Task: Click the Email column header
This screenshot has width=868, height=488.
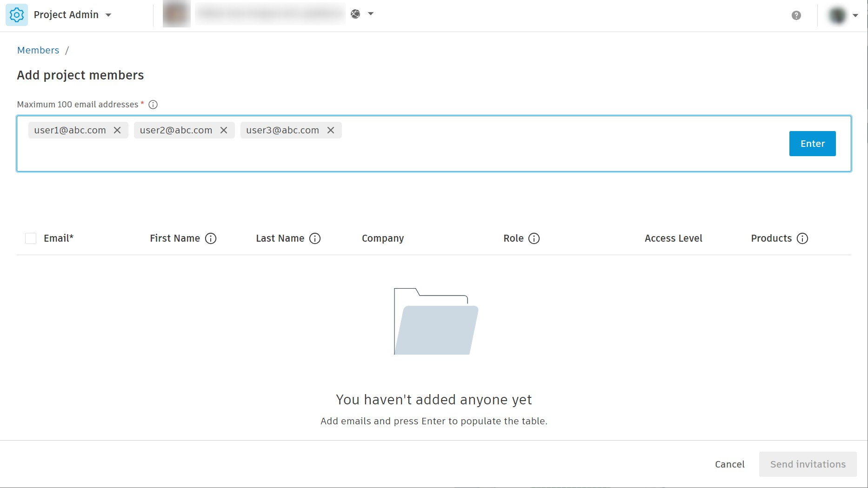Action: [x=59, y=238]
